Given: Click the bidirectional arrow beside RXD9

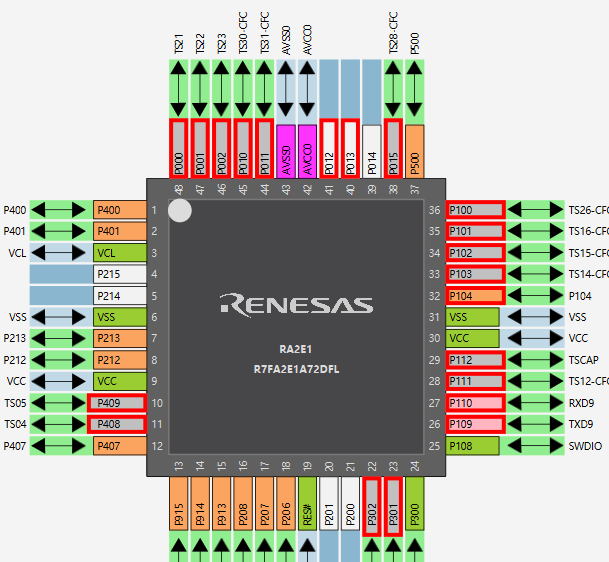Looking at the screenshot, I should pos(536,403).
